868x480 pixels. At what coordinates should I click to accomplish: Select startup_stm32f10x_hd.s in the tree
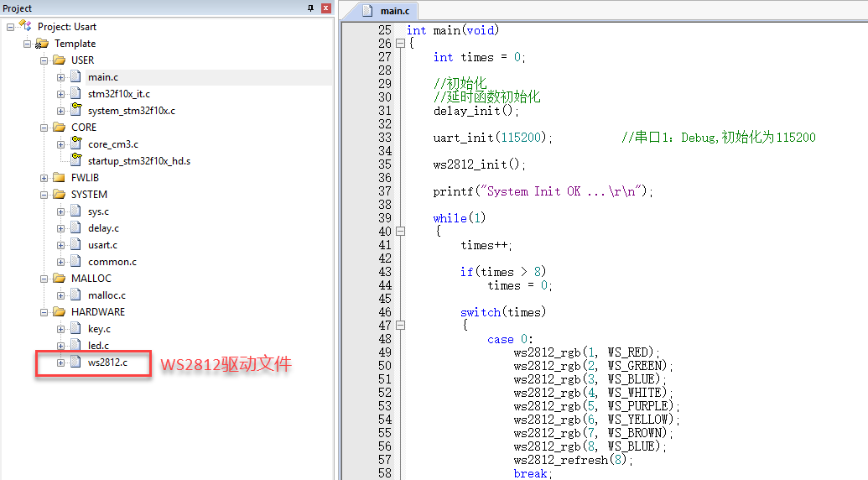(x=139, y=161)
